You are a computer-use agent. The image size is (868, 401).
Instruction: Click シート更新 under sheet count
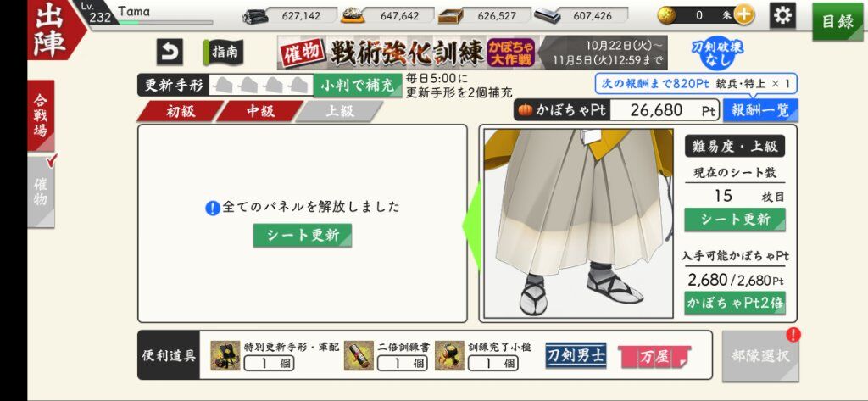pyautogui.click(x=735, y=220)
